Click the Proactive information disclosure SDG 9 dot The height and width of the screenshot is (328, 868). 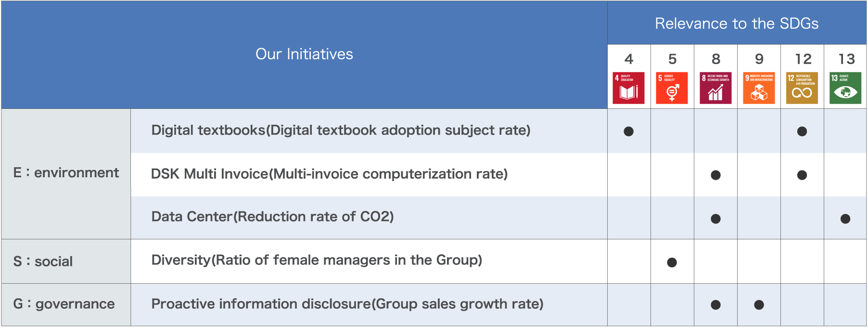759,305
